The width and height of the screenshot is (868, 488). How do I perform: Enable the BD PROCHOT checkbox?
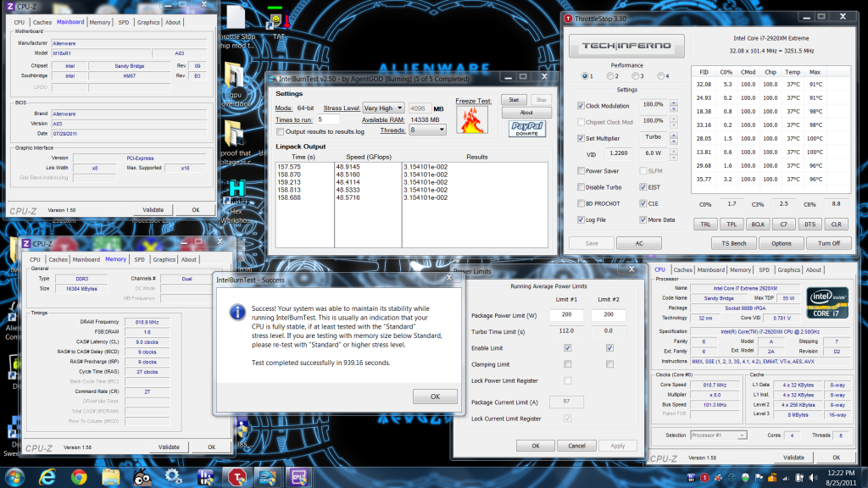coord(581,203)
